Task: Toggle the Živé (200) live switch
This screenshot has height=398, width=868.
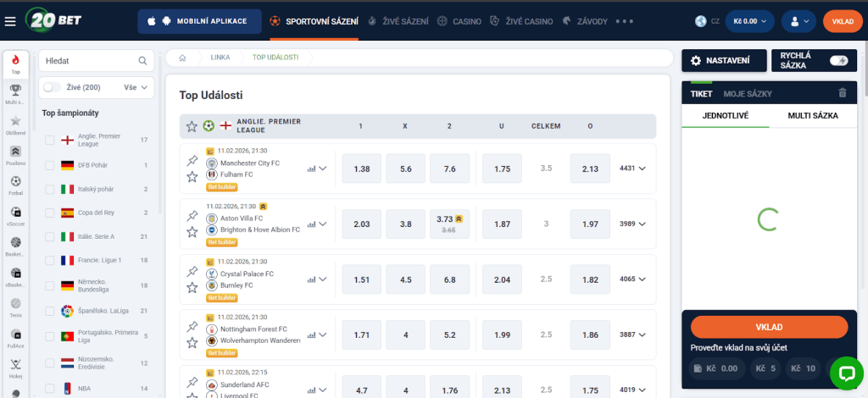Action: [x=52, y=87]
